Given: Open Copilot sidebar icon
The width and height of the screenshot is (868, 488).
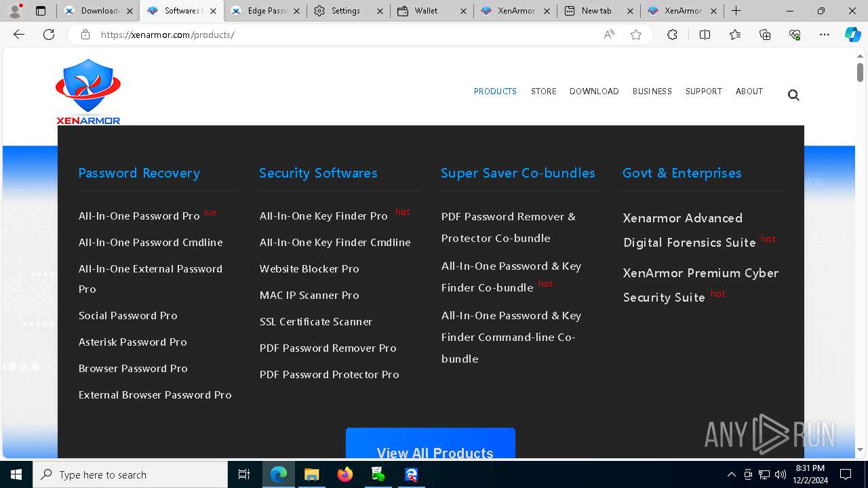Looking at the screenshot, I should tap(852, 35).
